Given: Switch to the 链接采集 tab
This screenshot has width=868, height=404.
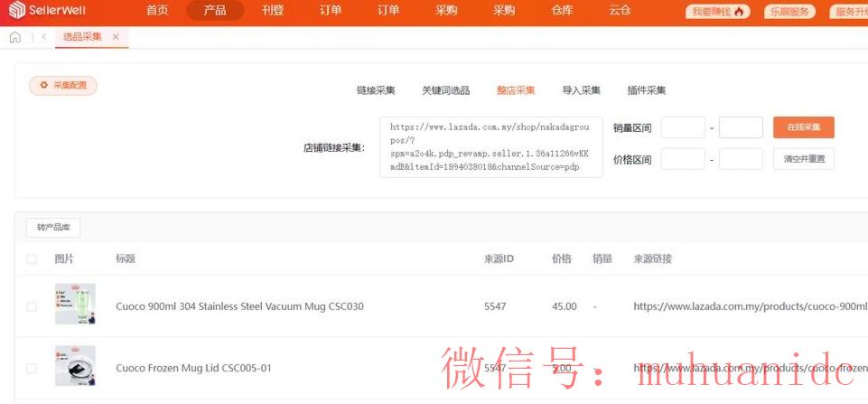Looking at the screenshot, I should click(x=376, y=90).
